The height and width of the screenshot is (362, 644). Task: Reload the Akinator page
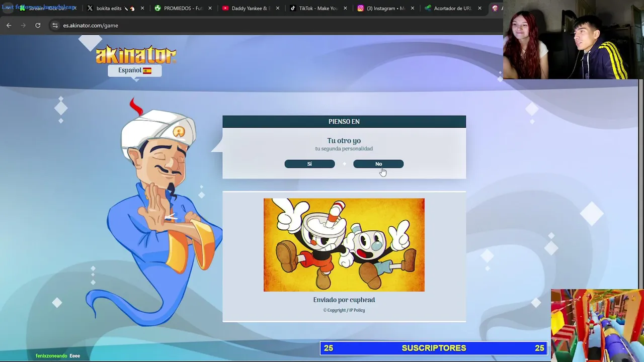coord(38,25)
